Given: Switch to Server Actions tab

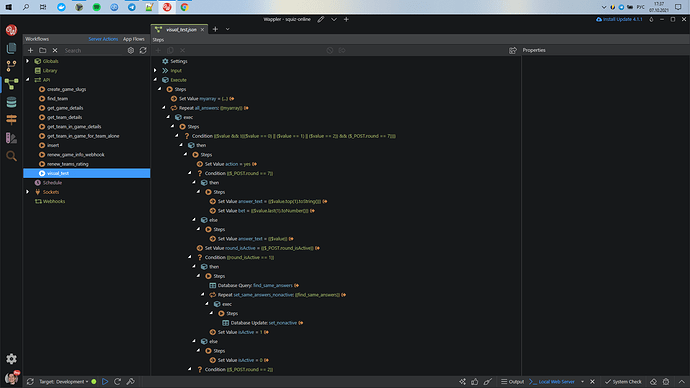Looking at the screenshot, I should click(103, 39).
